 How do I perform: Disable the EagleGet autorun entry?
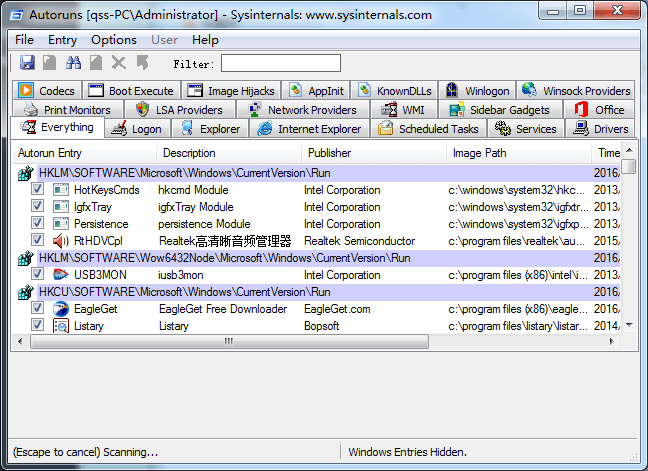[37, 308]
